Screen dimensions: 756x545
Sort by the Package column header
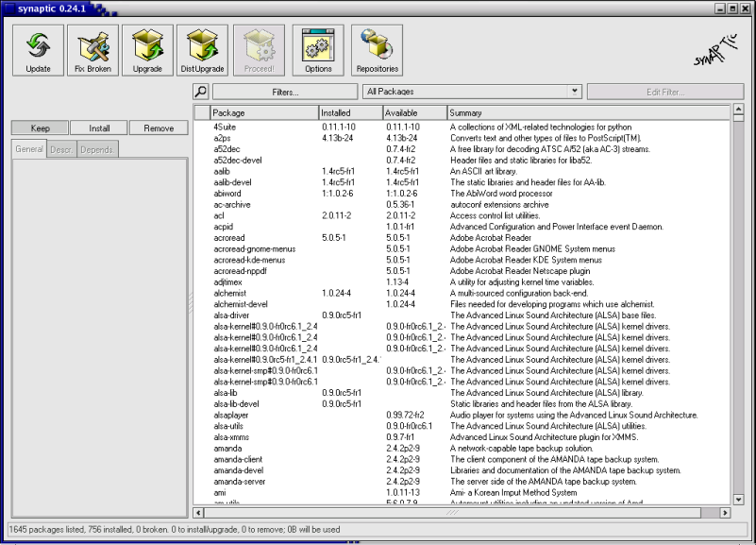coord(264,112)
